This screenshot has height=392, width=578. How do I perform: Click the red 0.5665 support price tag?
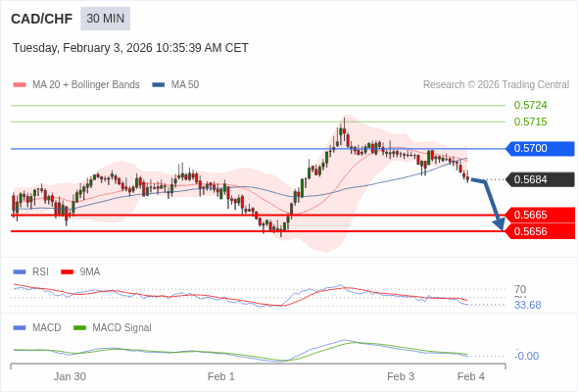pyautogui.click(x=540, y=215)
